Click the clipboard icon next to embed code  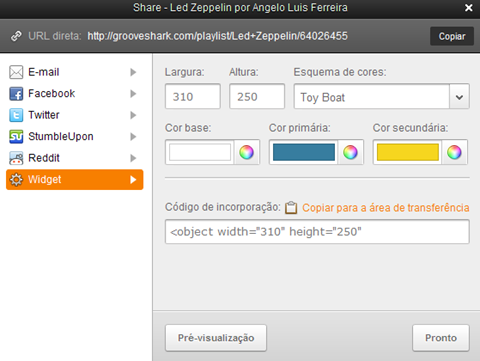tap(291, 208)
